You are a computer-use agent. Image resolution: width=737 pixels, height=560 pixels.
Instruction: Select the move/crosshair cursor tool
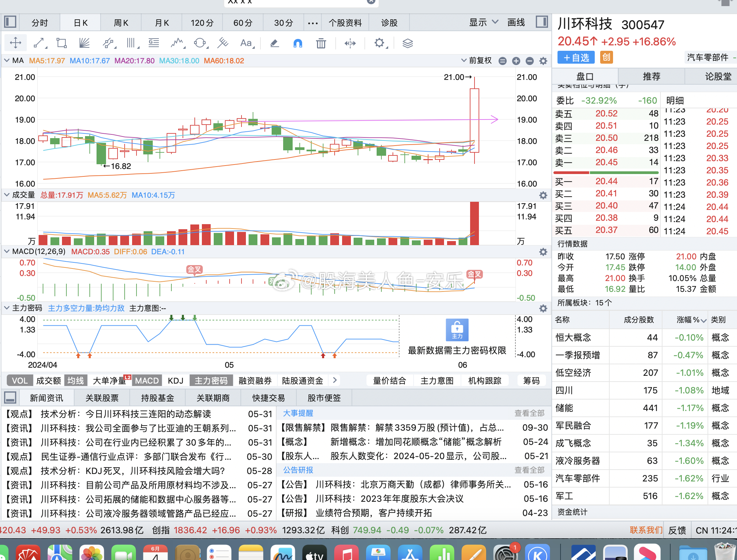[x=16, y=43]
